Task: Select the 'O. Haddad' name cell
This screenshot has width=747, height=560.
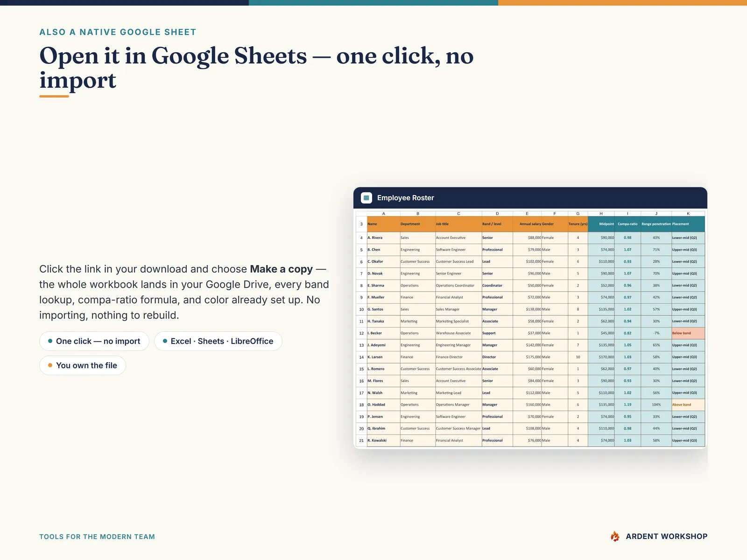Action: point(383,405)
